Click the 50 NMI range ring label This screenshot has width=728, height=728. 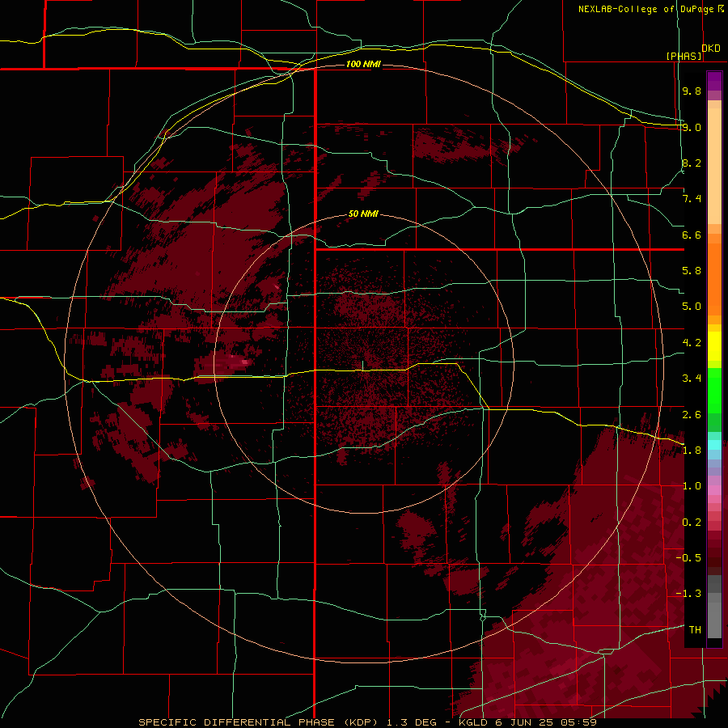(363, 214)
